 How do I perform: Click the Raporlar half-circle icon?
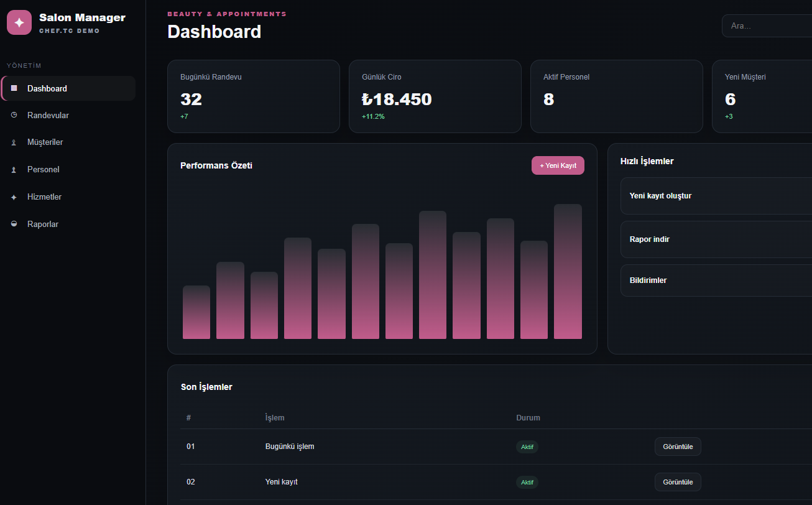tap(14, 224)
